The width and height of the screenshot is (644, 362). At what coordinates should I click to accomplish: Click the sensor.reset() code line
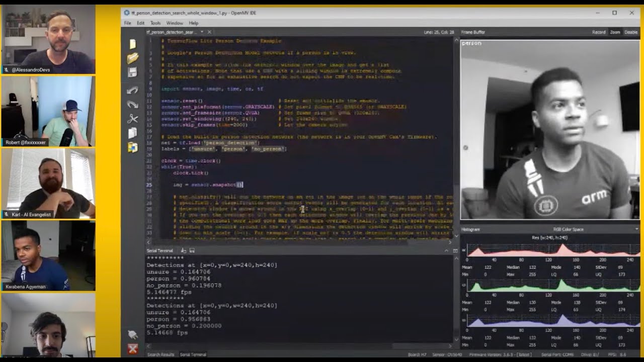(x=181, y=101)
